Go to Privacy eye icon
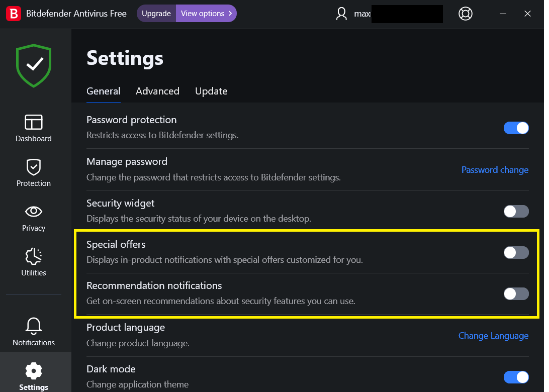549x392 pixels. click(34, 212)
